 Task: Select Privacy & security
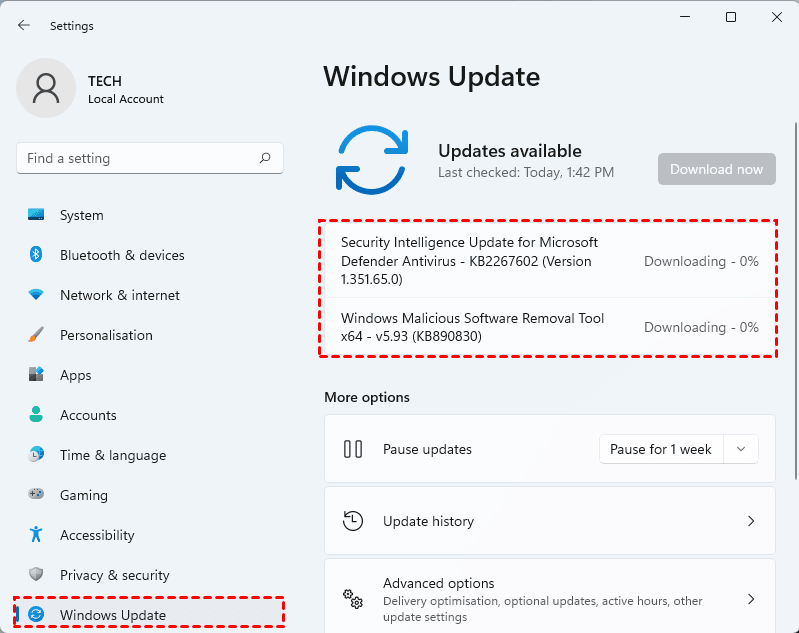(x=149, y=575)
